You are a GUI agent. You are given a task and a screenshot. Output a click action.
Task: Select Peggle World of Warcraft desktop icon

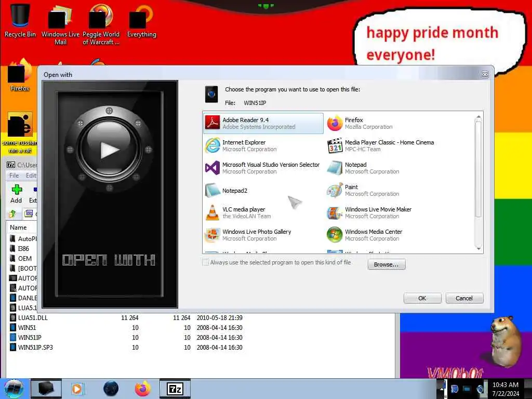[101, 25]
